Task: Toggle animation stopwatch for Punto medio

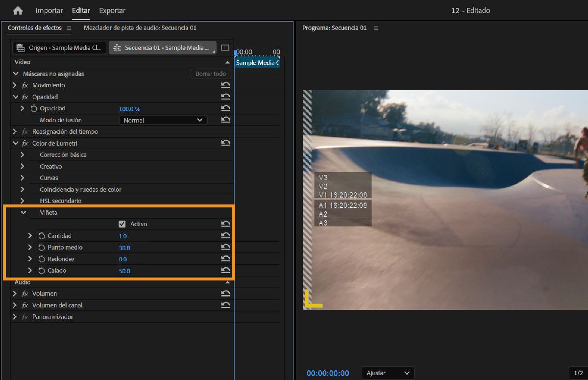Action: tap(42, 248)
